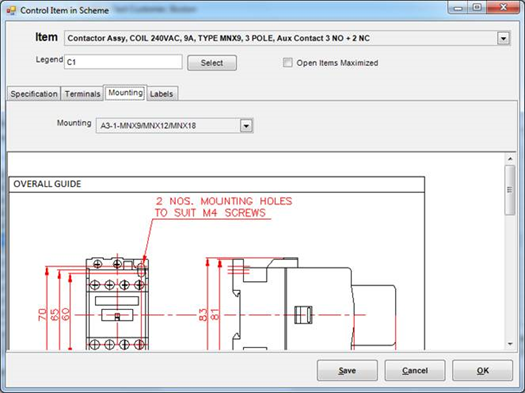Image resolution: width=525 pixels, height=393 pixels.
Task: Maximize the Control Item in Scheme window
Action: click(x=477, y=8)
